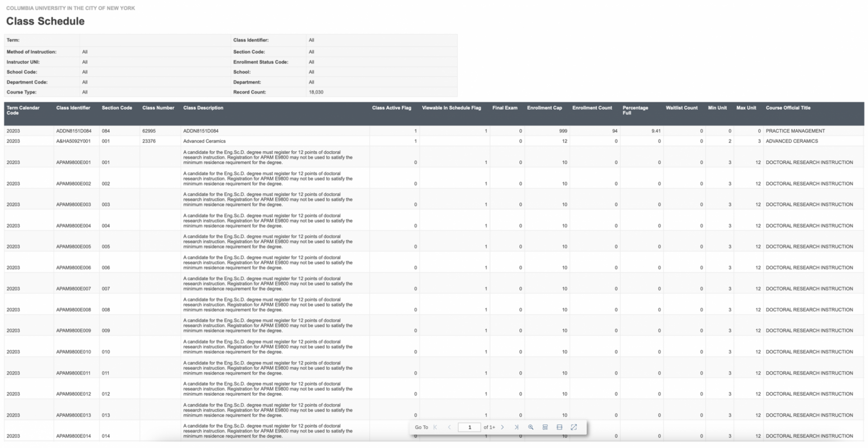Jump to the last report page
This screenshot has width=868, height=448.
pyautogui.click(x=516, y=427)
